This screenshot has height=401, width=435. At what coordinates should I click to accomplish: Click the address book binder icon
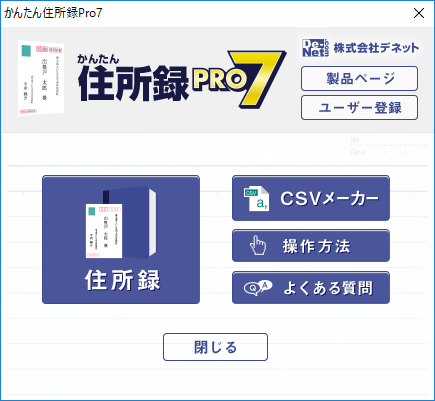(121, 222)
